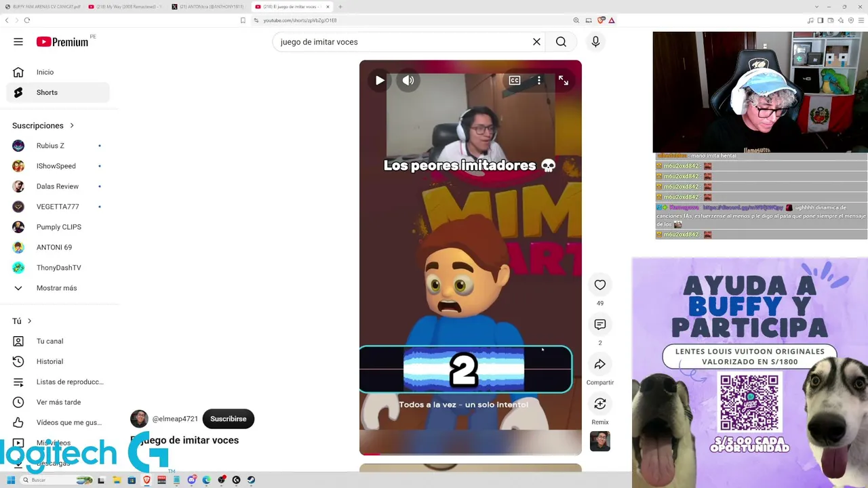Mute the Short's volume

coord(408,80)
